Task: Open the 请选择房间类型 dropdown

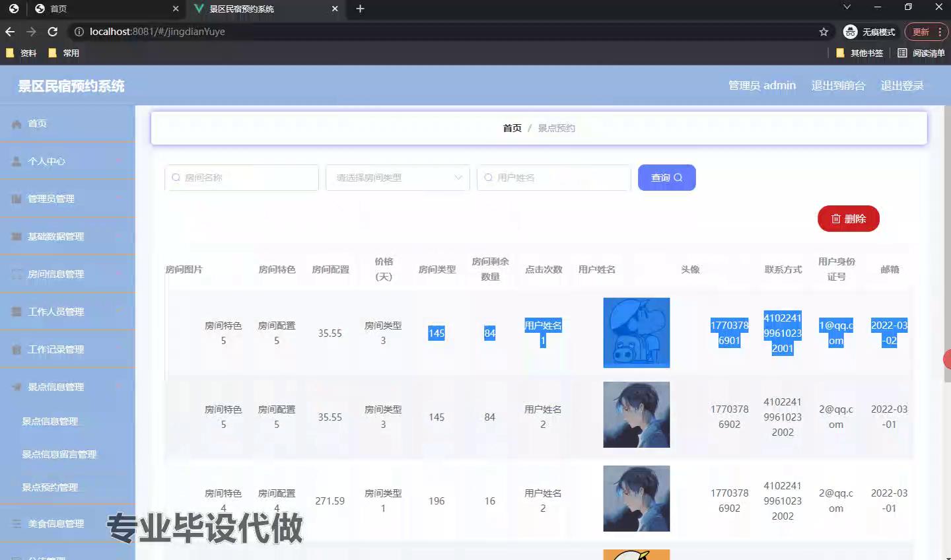Action: pos(398,178)
